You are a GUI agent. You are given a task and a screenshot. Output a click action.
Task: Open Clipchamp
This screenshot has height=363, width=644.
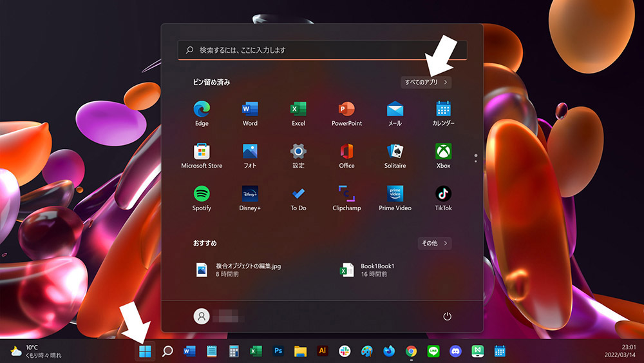tap(346, 198)
